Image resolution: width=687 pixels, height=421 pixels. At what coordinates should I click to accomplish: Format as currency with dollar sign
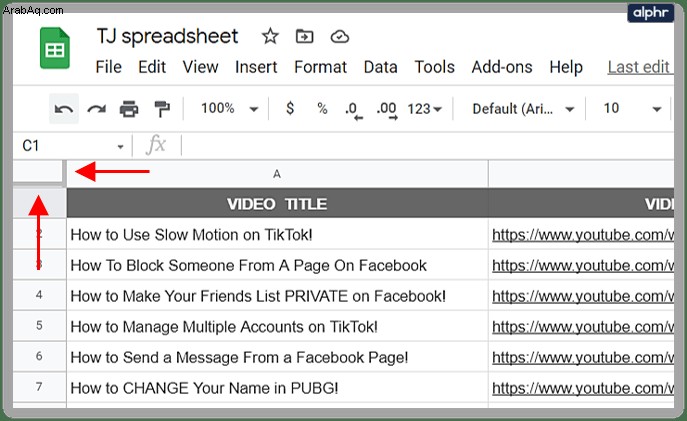(x=290, y=108)
